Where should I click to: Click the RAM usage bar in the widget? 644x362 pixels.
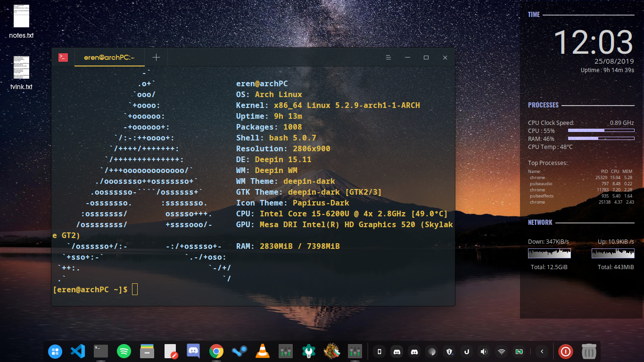click(601, 139)
